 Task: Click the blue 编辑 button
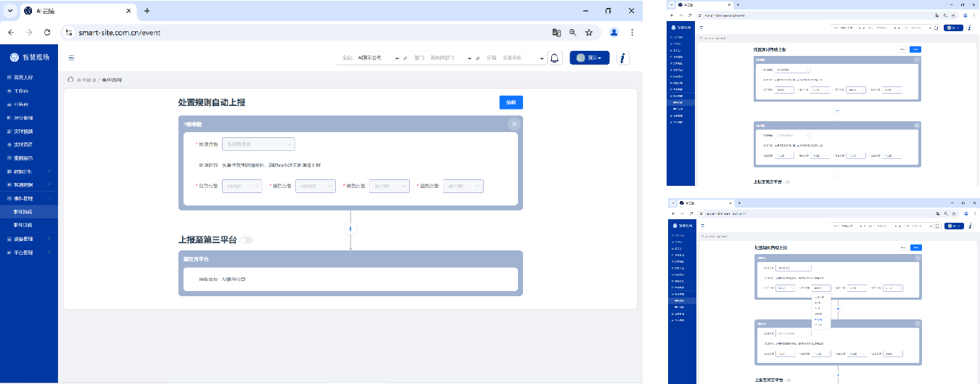click(x=511, y=102)
